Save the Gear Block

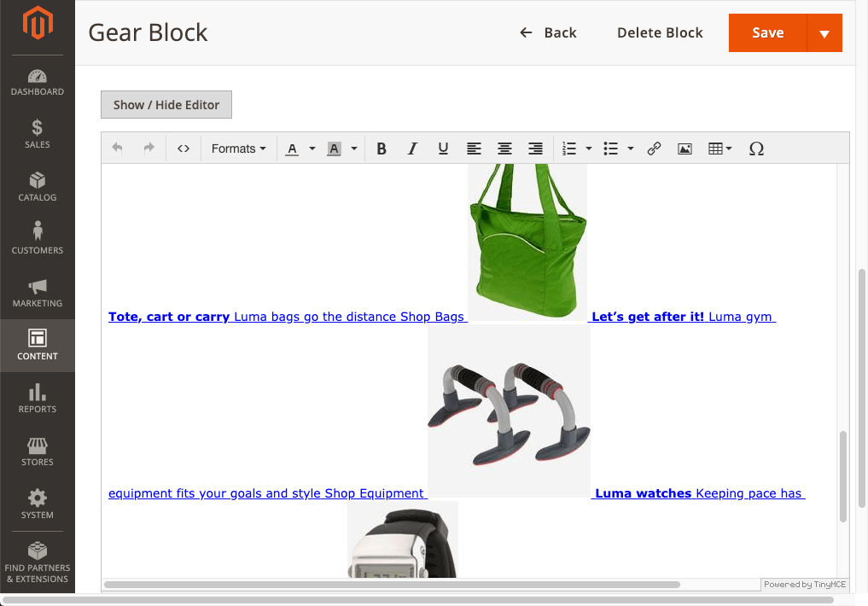768,33
